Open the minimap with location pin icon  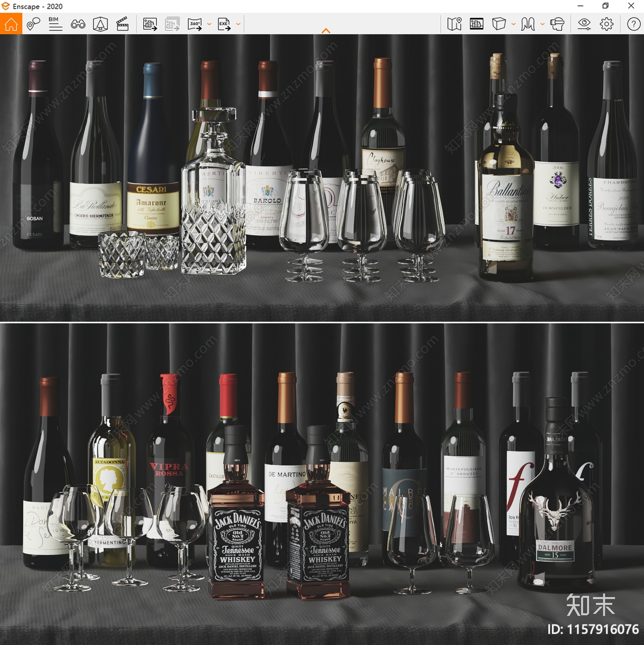[454, 24]
